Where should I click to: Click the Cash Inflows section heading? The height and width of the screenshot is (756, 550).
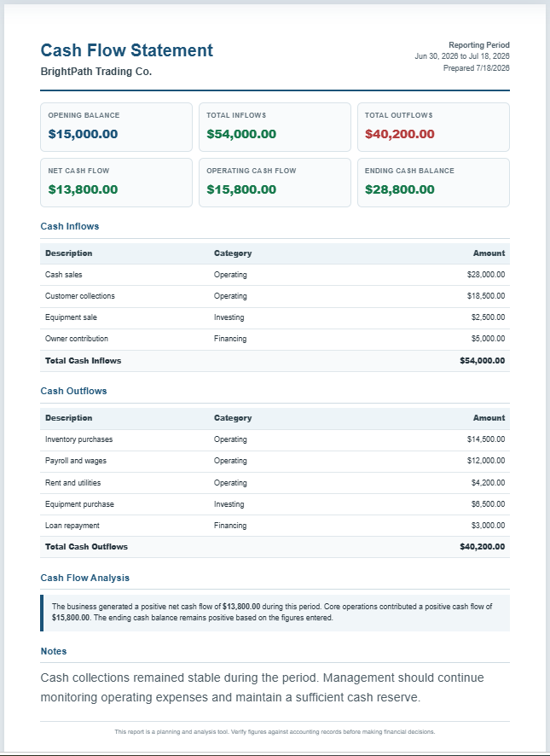[x=70, y=226]
